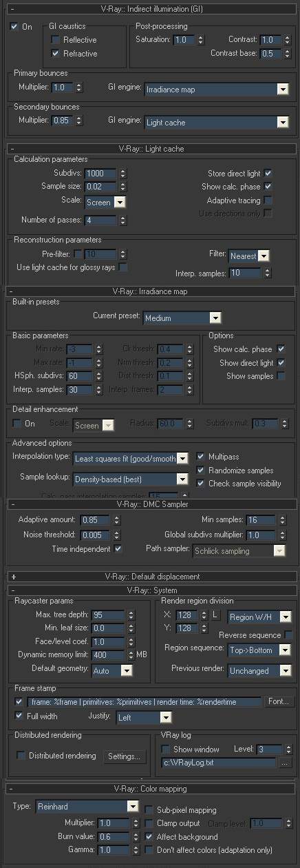The height and width of the screenshot is (868, 300).
Task: Toggle Time independent checkbox
Action: [x=118, y=549]
